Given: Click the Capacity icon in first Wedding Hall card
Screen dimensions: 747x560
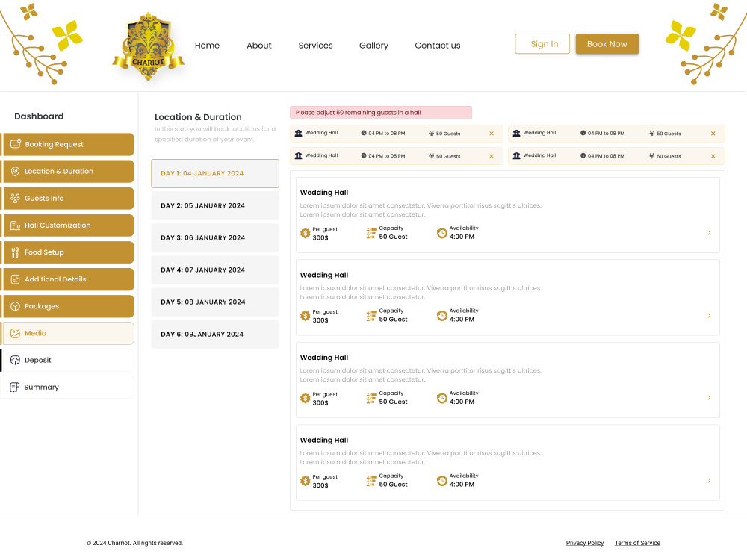Looking at the screenshot, I should (x=371, y=233).
